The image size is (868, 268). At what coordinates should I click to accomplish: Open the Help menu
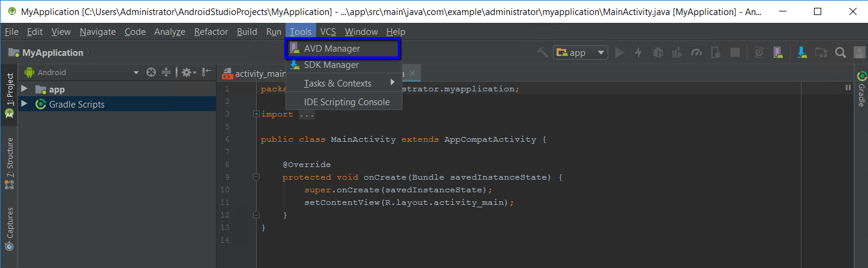point(396,32)
